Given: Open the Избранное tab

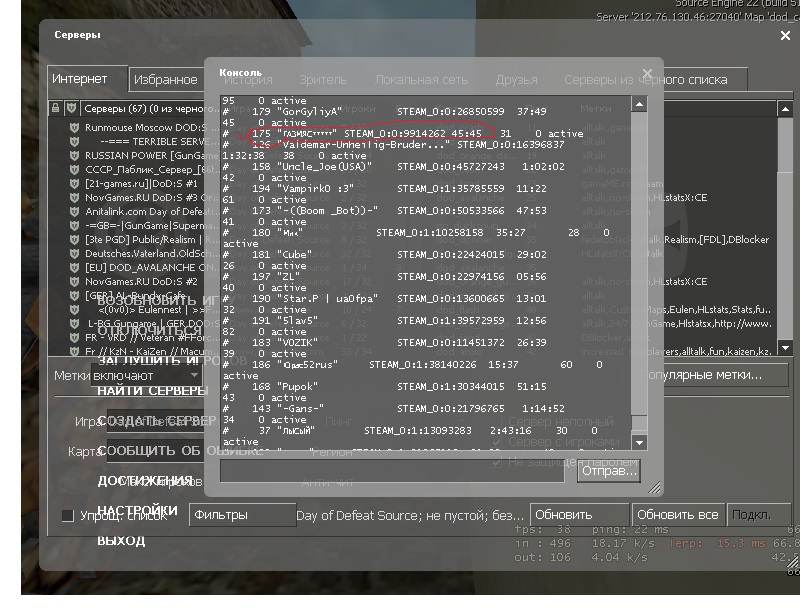Looking at the screenshot, I should click(165, 80).
